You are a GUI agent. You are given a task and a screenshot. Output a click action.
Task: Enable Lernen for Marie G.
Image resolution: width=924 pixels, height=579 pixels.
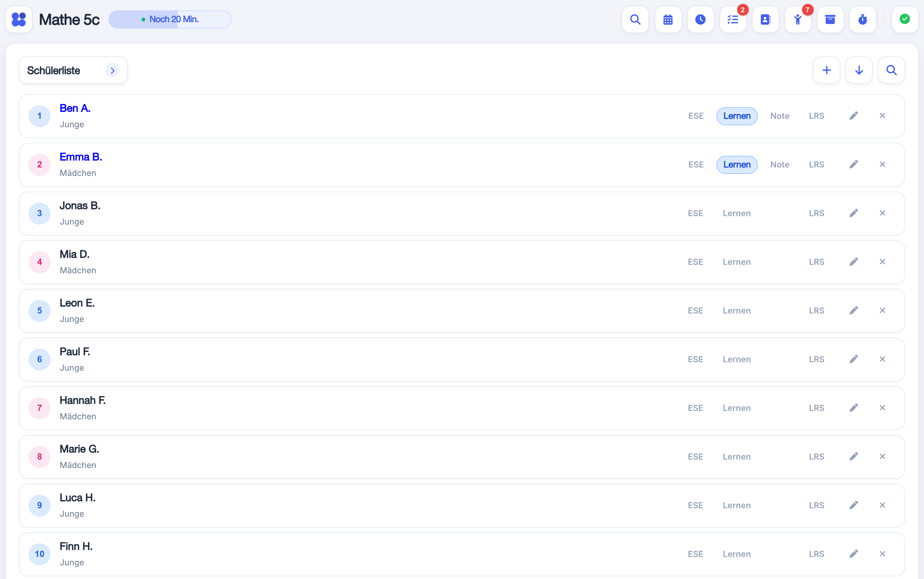(737, 456)
